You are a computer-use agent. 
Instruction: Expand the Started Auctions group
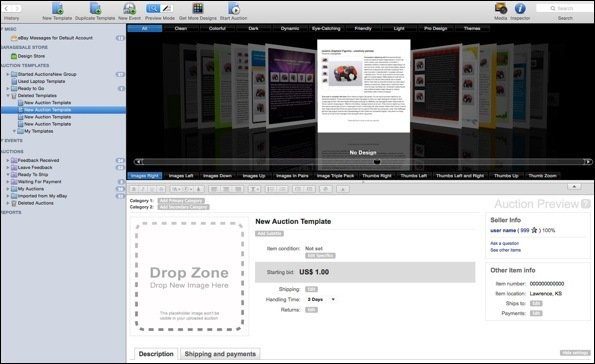[x=8, y=74]
